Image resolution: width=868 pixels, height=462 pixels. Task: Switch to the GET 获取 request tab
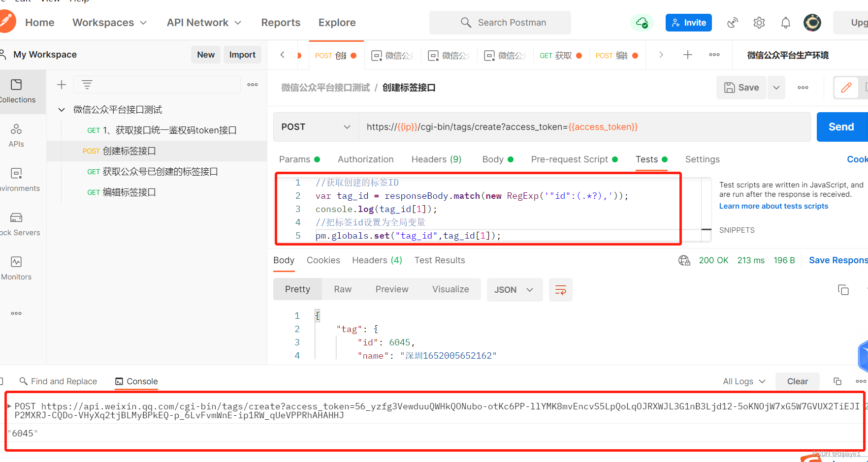561,55
